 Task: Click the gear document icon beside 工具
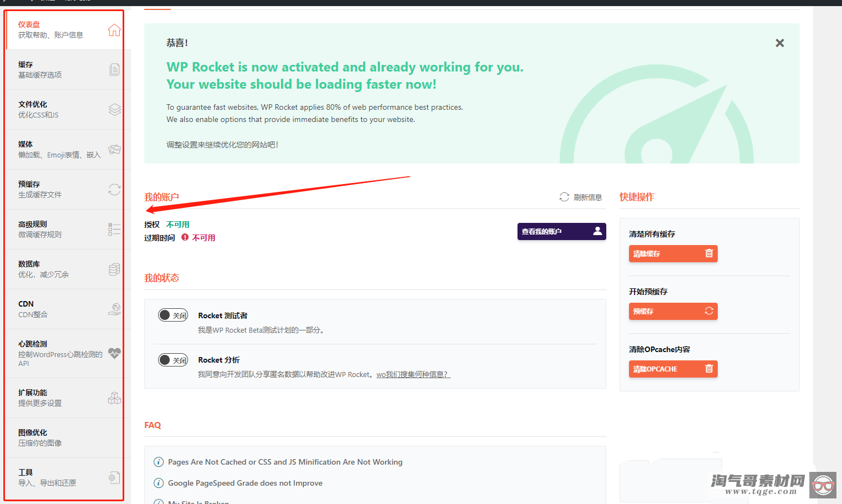click(x=114, y=477)
